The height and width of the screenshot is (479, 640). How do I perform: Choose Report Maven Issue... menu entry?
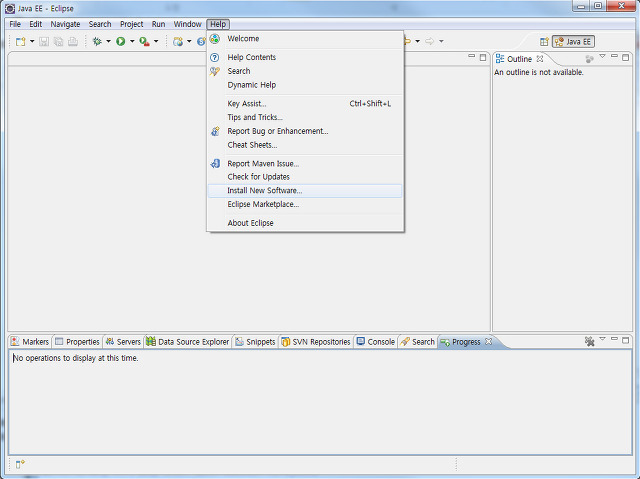coord(305,164)
